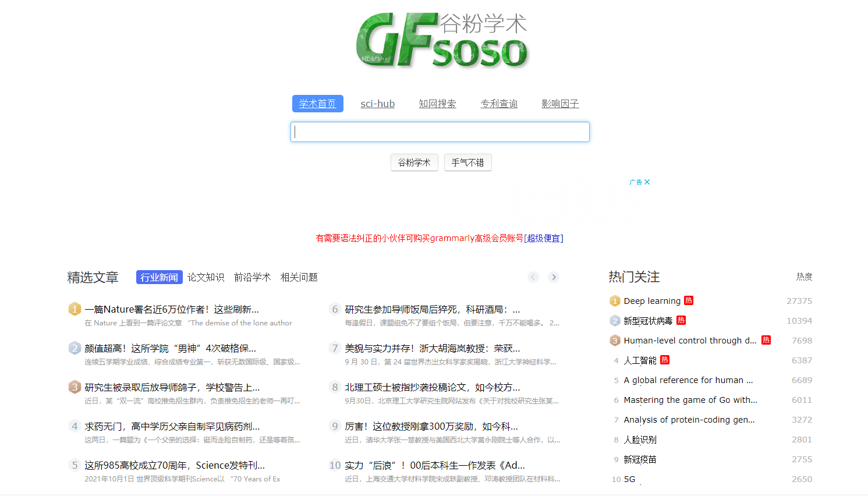Click the hot badge beside Human-level control
868x496 pixels.
(x=766, y=340)
